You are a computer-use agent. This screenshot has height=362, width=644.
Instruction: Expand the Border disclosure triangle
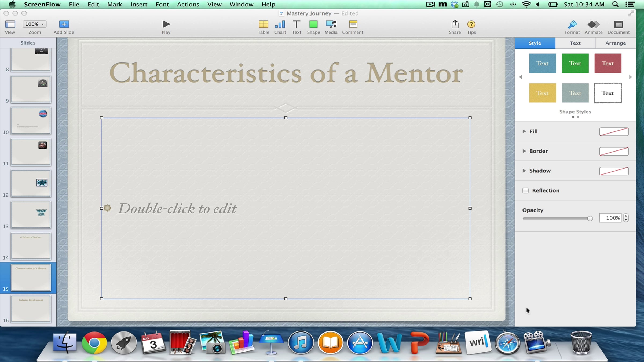524,151
